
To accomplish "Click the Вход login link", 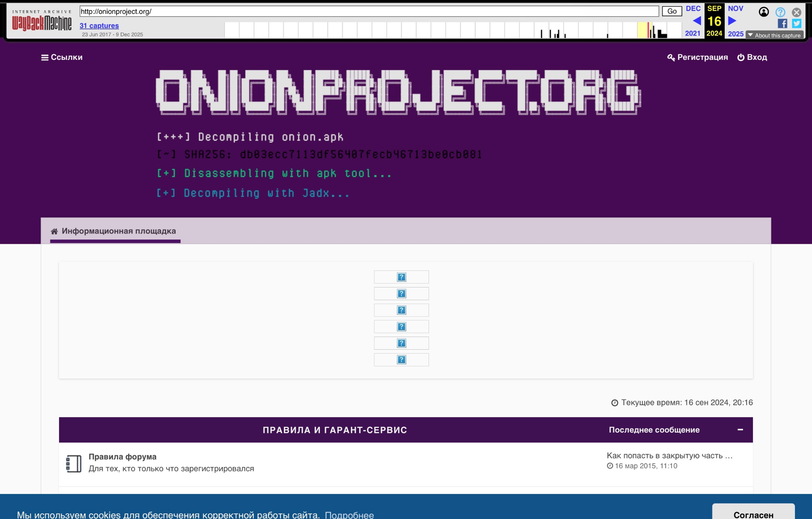I will coord(752,57).
